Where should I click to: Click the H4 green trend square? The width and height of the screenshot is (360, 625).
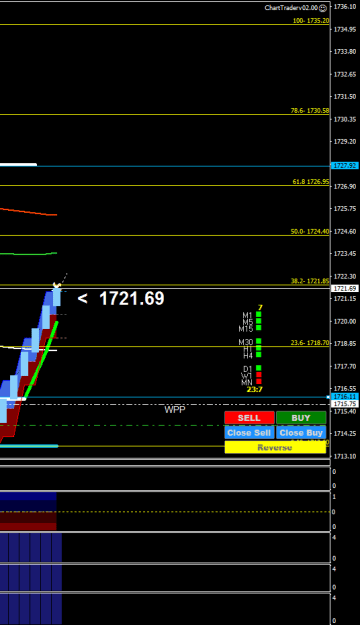click(259, 354)
